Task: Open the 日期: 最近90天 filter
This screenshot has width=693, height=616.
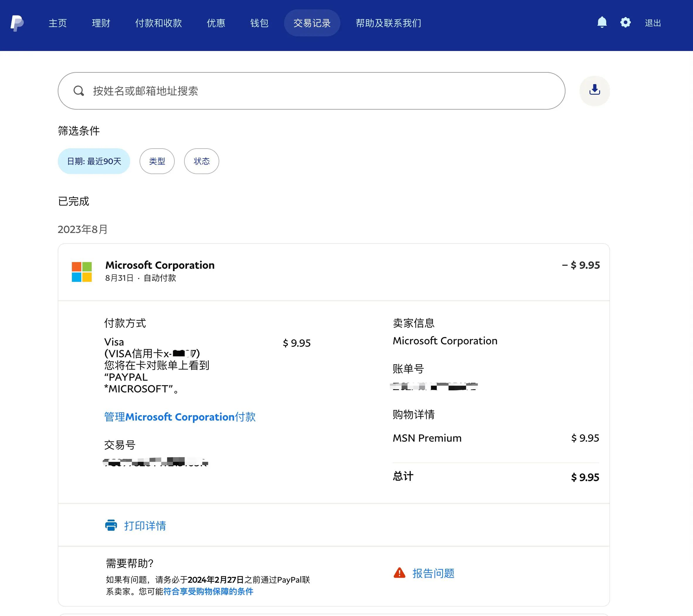Action: coord(94,161)
